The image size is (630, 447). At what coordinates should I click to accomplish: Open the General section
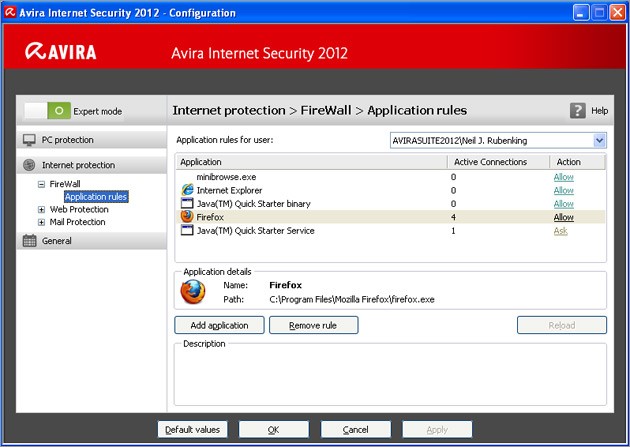(x=91, y=241)
